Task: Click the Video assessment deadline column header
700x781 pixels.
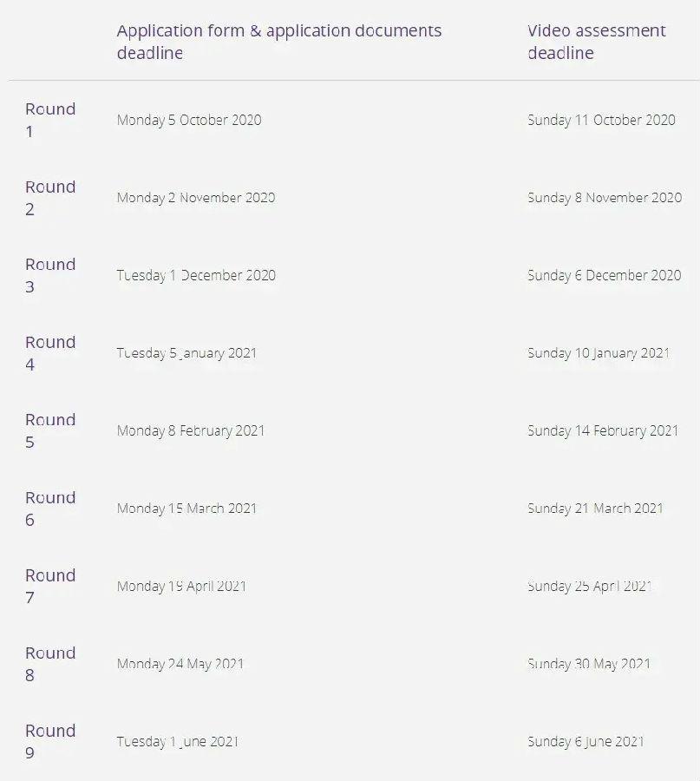Action: tap(597, 42)
